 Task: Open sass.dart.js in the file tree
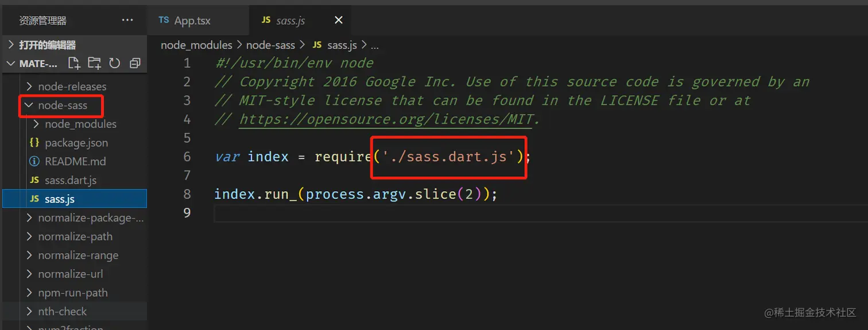coord(70,180)
